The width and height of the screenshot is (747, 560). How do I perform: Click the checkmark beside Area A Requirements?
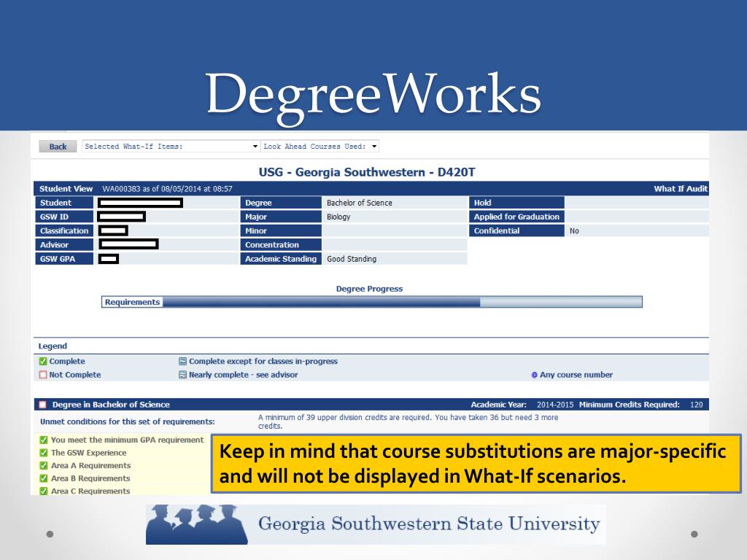tap(43, 465)
